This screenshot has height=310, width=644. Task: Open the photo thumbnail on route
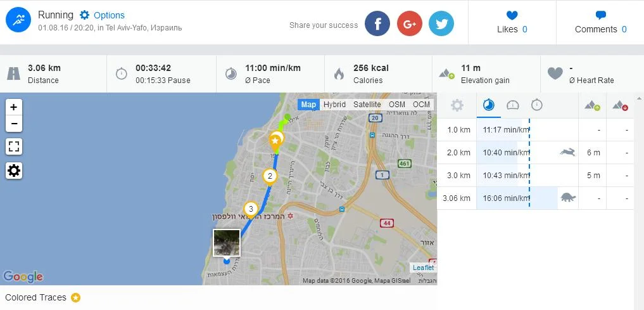click(x=226, y=243)
